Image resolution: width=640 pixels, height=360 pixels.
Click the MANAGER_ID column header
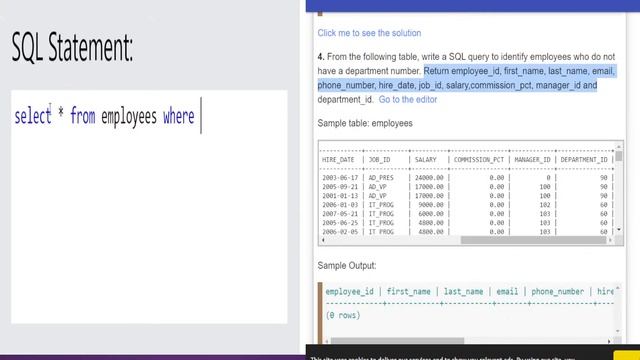click(x=532, y=160)
